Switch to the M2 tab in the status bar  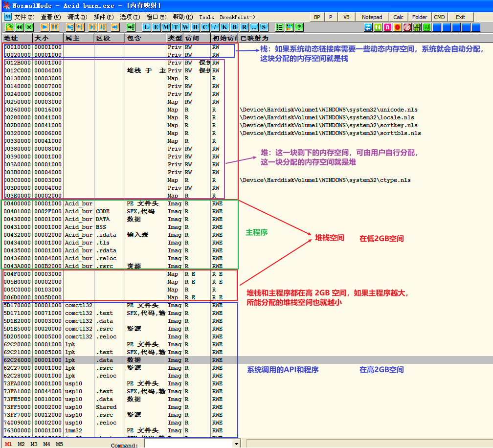21,444
